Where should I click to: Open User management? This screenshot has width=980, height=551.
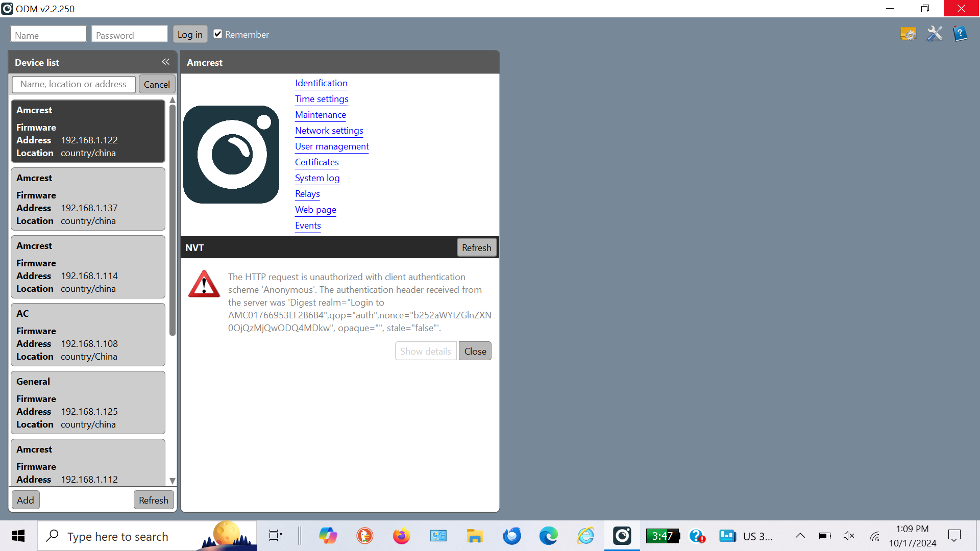click(332, 146)
